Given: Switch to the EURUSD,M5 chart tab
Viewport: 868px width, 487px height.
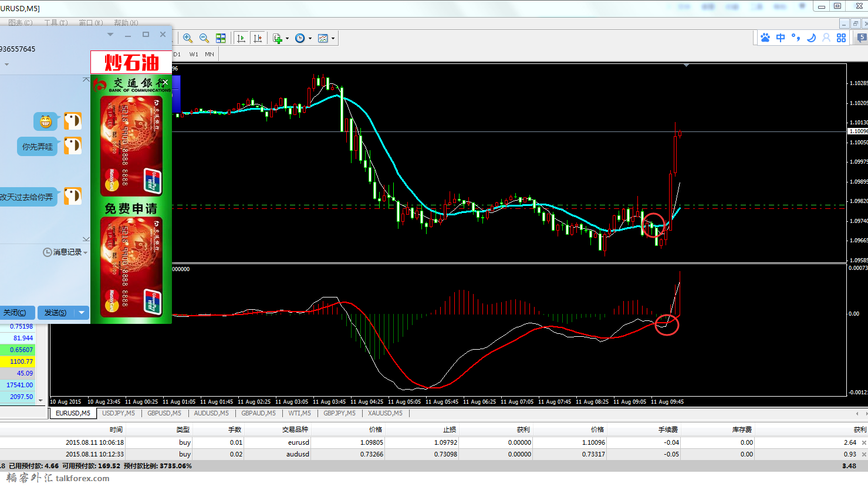Looking at the screenshot, I should (73, 413).
